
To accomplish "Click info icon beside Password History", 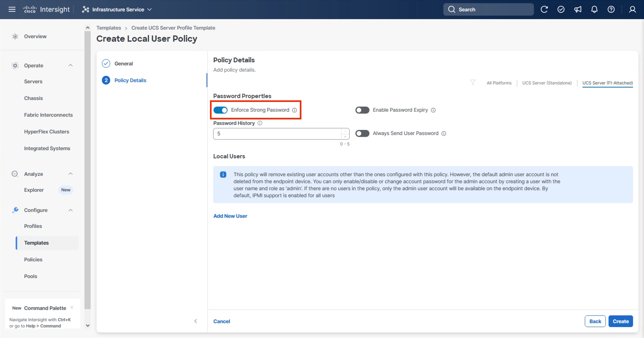I will click(260, 123).
